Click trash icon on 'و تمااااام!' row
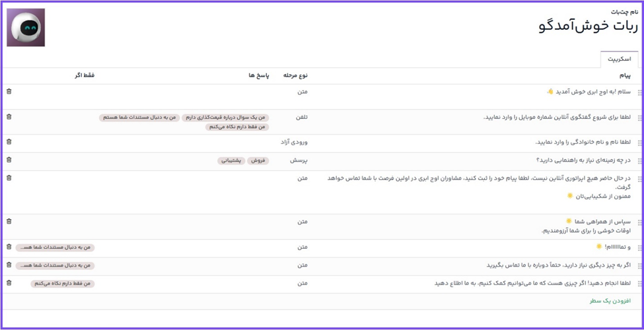644x330 pixels. click(9, 247)
